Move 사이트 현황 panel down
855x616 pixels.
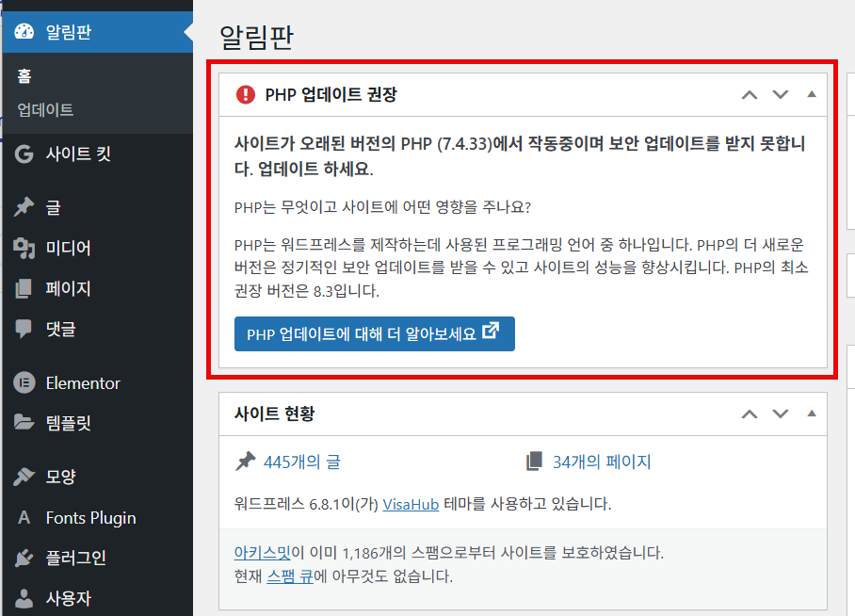pos(781,414)
